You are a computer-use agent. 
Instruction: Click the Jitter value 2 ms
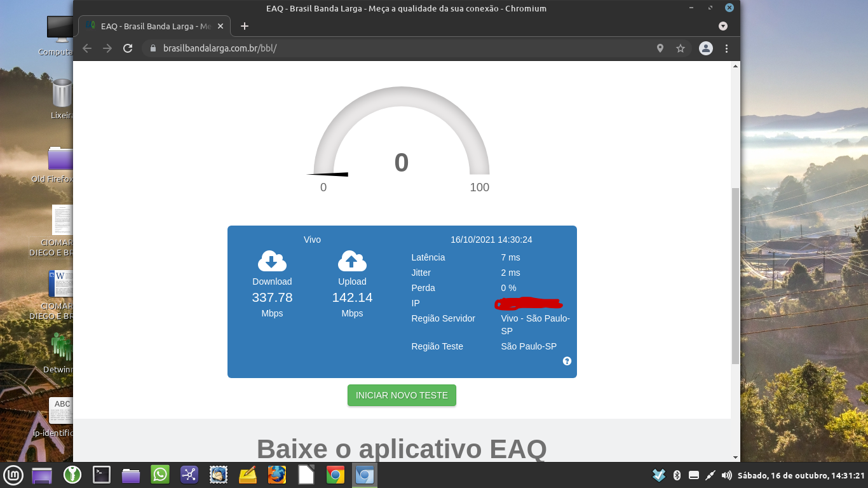pyautogui.click(x=510, y=273)
